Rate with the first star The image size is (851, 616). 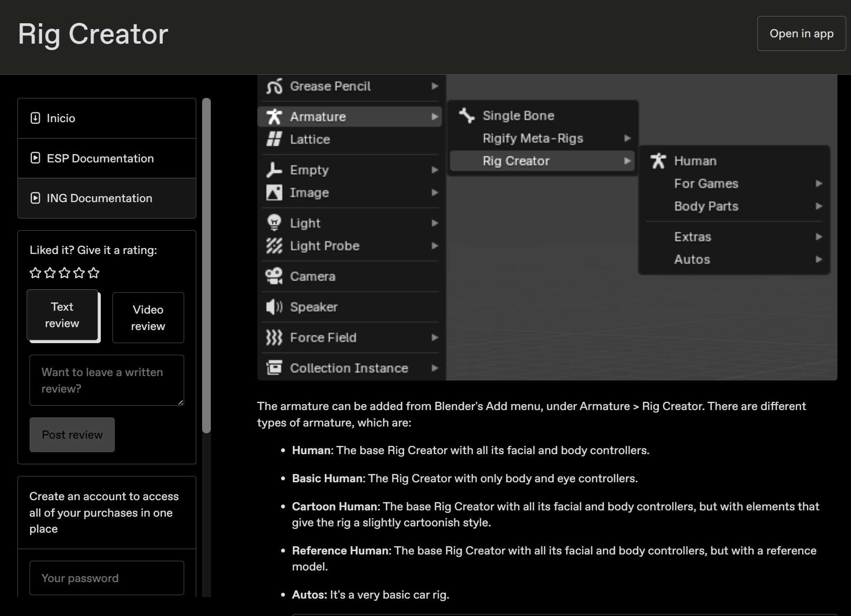(35, 273)
